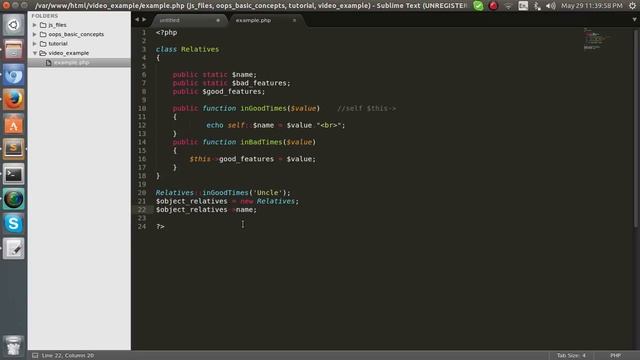Click the FOLDERS sidebar heading
The image size is (640, 360).
coord(44,16)
